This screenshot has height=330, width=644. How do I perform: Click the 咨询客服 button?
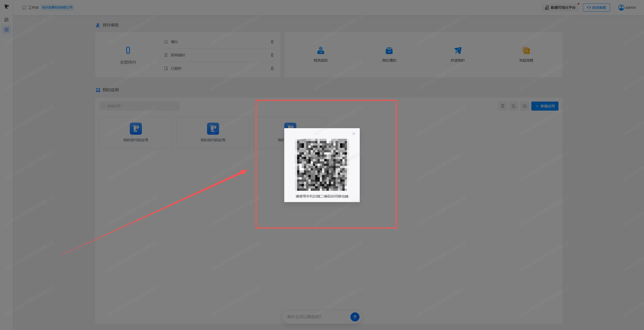tap(596, 8)
